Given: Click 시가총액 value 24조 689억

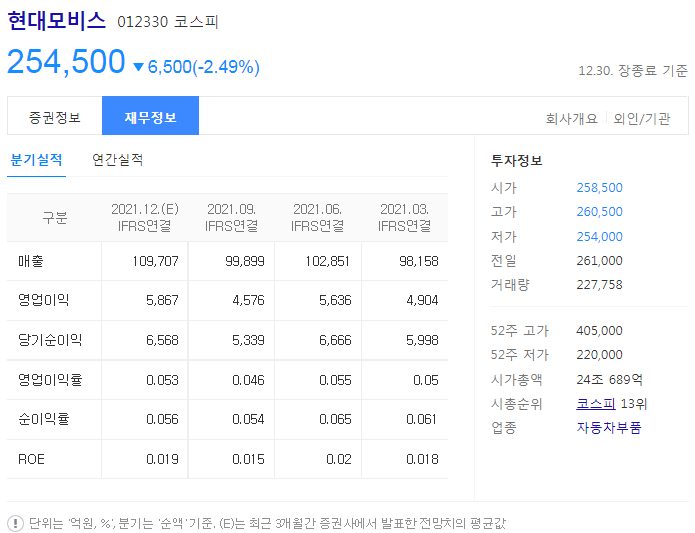Looking at the screenshot, I should (609, 379).
